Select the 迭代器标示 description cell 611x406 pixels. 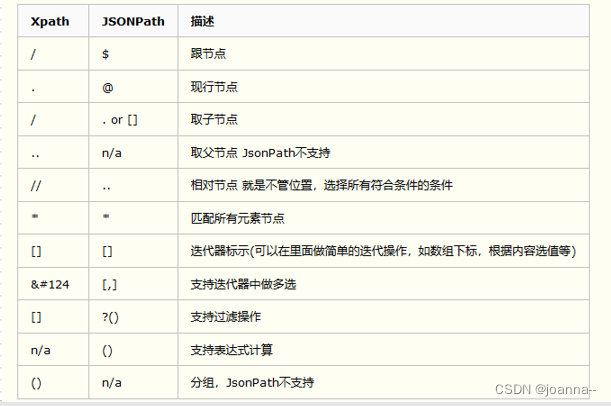point(383,251)
